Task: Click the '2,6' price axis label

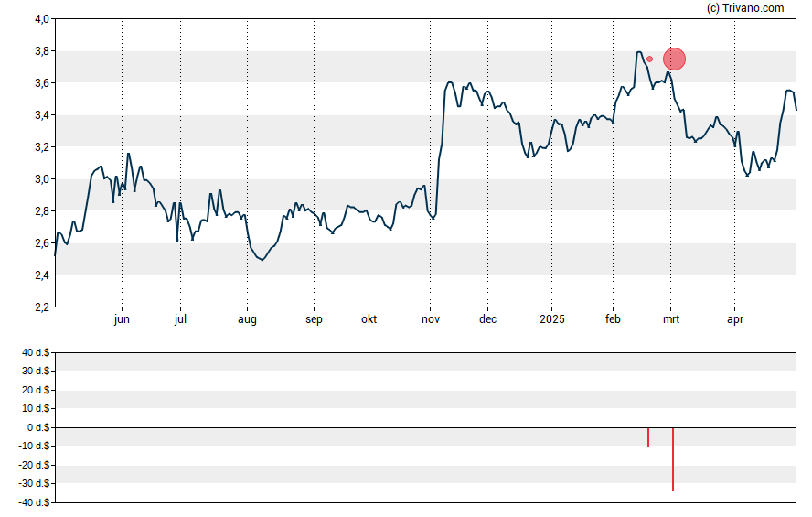Action: tap(42, 243)
